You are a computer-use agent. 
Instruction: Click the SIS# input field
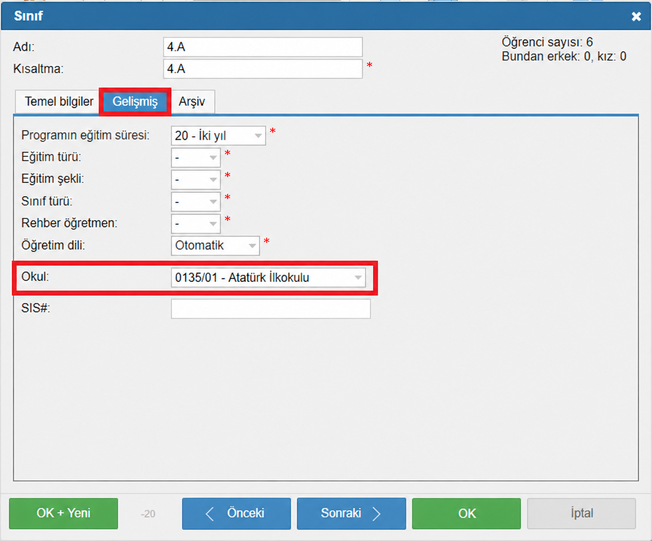pos(270,309)
